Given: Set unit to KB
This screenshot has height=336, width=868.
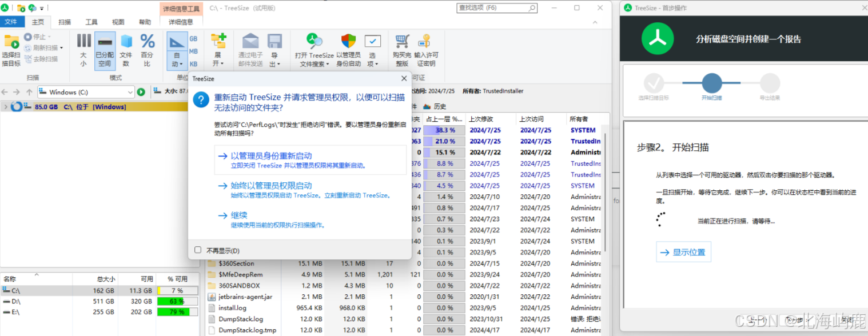Looking at the screenshot, I should click(193, 64).
